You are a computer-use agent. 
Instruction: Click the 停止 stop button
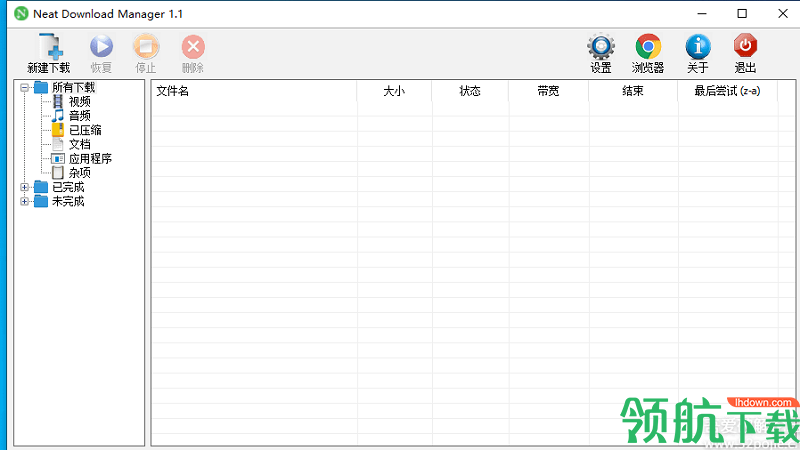coord(146,53)
